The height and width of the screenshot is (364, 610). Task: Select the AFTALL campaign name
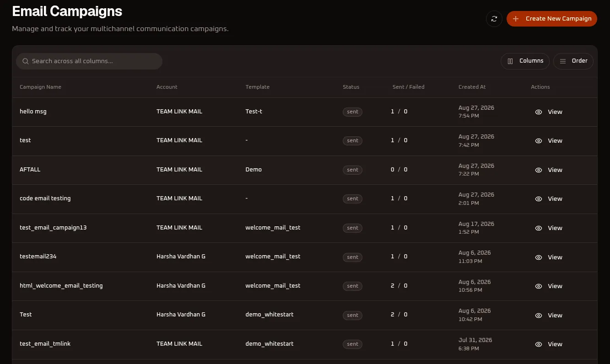coord(30,170)
